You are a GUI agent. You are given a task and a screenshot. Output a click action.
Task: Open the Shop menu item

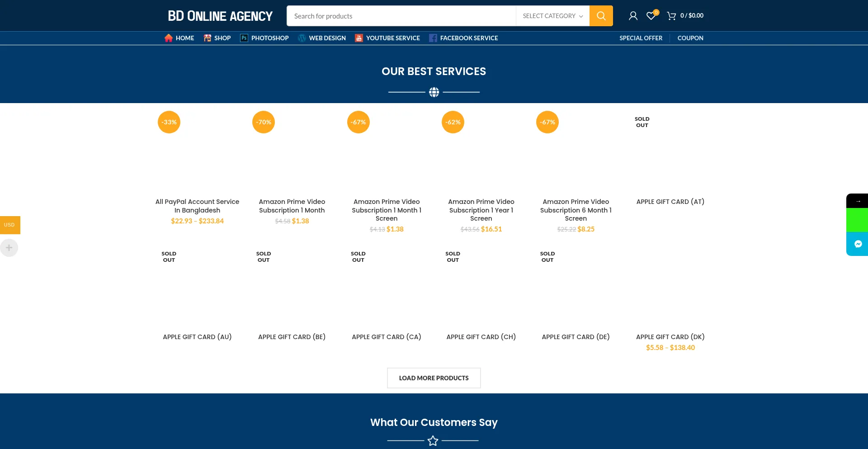(x=217, y=38)
